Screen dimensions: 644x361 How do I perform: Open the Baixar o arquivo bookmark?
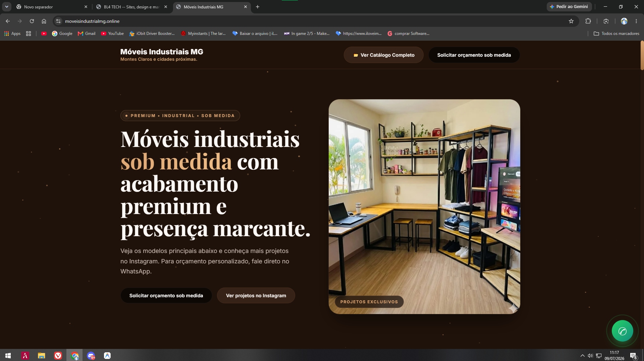click(x=255, y=34)
